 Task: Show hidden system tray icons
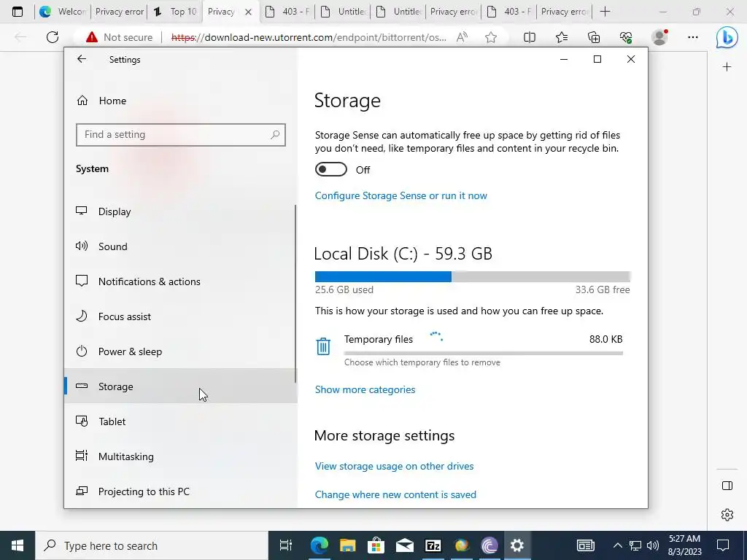[617, 545]
